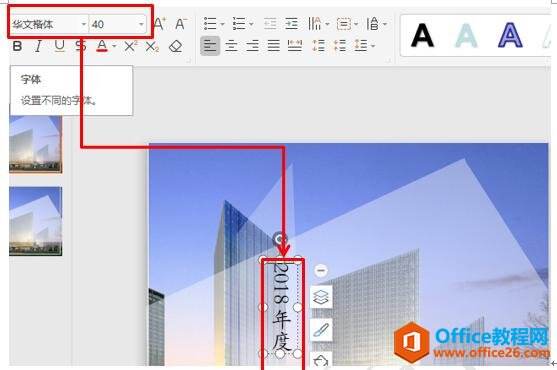557x370 pixels.
Task: Toggle Italic formatting
Action: (38, 46)
